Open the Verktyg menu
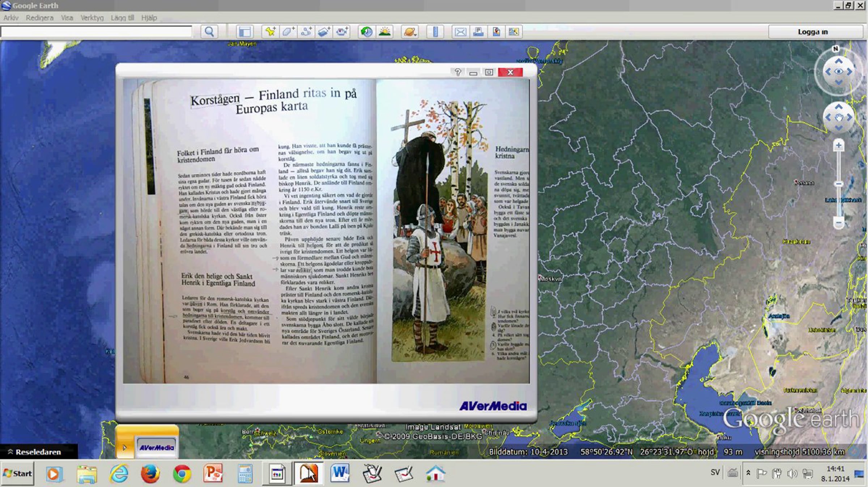Viewport: 868px width, 487px height. [92, 18]
